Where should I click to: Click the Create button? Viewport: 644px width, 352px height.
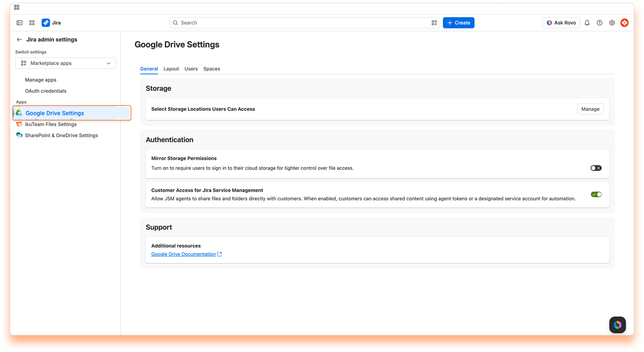point(458,23)
